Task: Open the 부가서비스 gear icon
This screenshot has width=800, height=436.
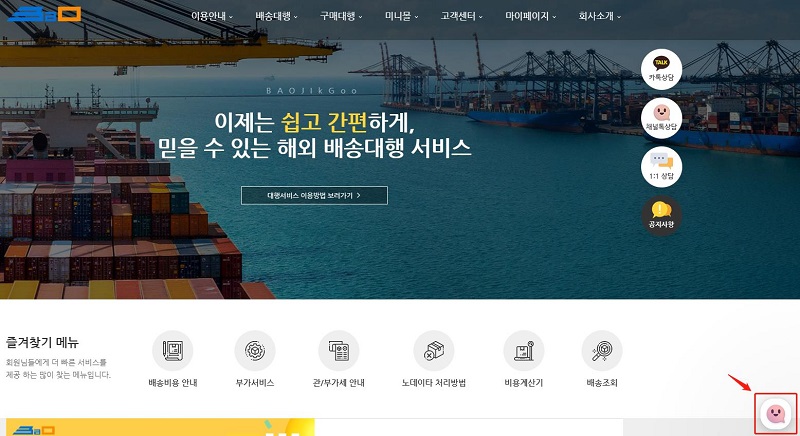Action: pyautogui.click(x=255, y=351)
